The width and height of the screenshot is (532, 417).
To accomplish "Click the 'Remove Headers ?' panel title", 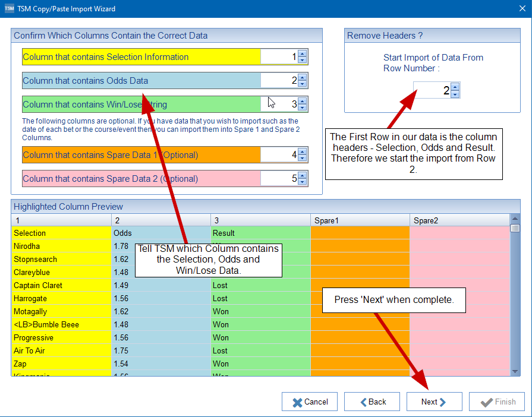I will click(x=385, y=36).
